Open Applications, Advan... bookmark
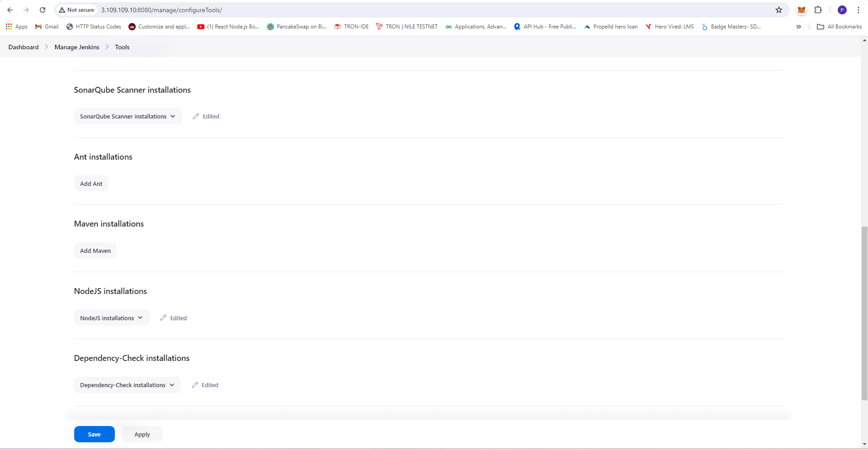The height and width of the screenshot is (450, 868). click(476, 27)
